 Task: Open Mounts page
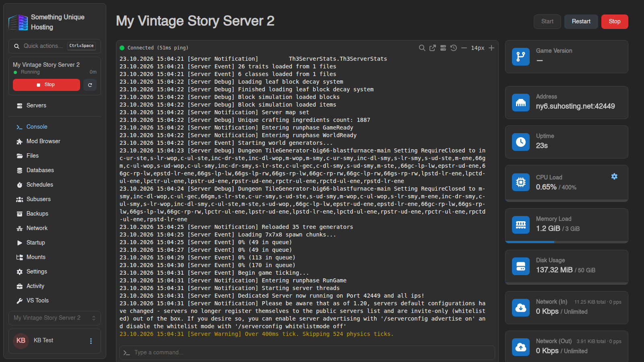(55, 257)
